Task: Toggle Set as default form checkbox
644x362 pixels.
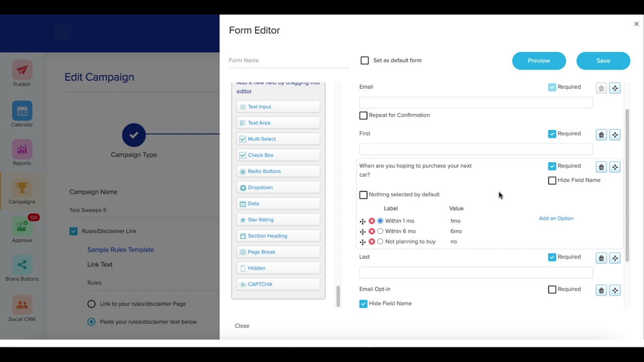Action: click(x=365, y=60)
